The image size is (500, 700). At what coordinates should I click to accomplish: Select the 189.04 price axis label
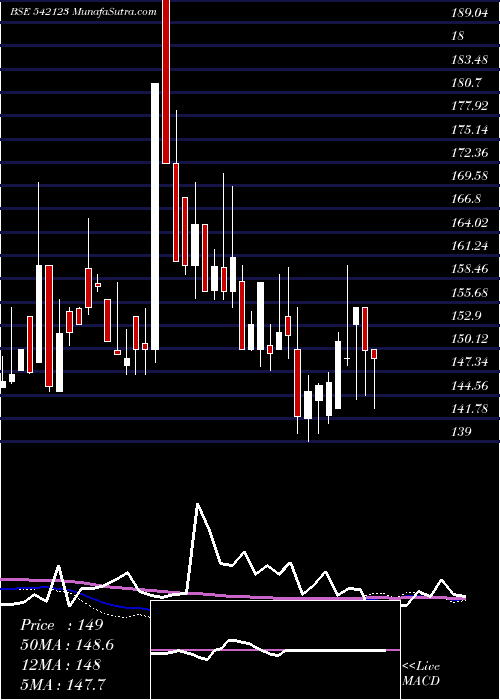point(470,13)
